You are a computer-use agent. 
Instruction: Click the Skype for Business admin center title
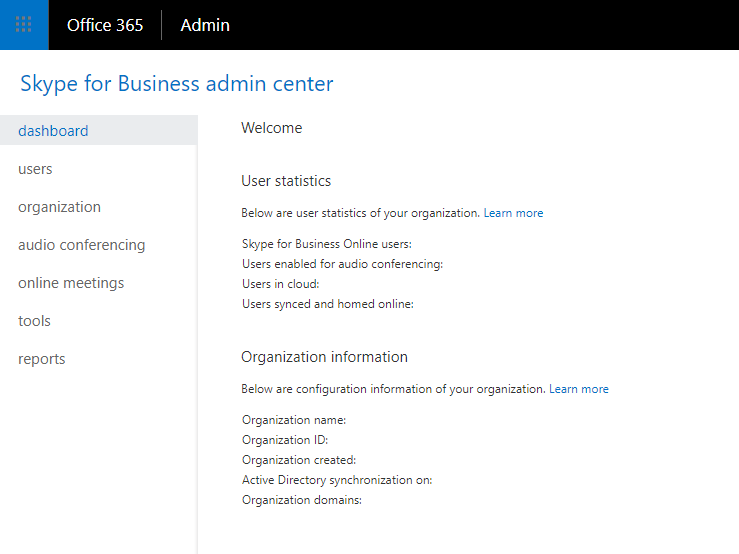tap(177, 84)
